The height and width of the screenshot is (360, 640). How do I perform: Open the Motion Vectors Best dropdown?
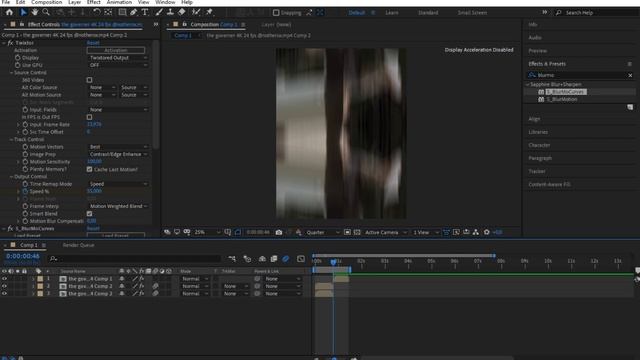(x=118, y=147)
